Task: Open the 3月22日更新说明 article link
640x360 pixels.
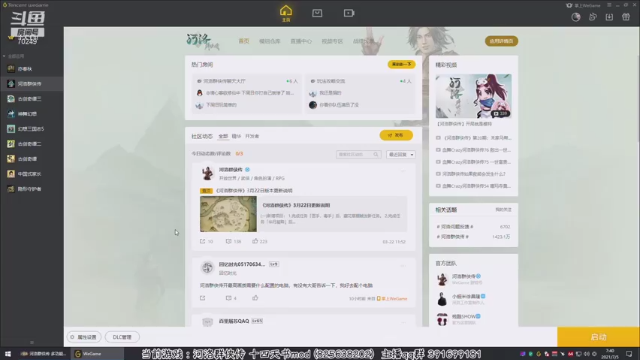Action: (x=296, y=205)
